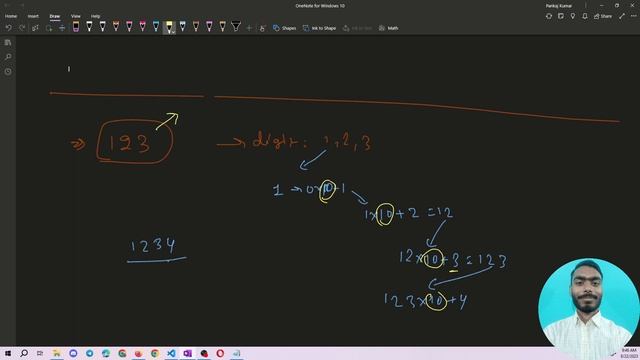This screenshot has width=640, height=360.
Task: Select the orange pen next to white pens
Action: [116, 27]
